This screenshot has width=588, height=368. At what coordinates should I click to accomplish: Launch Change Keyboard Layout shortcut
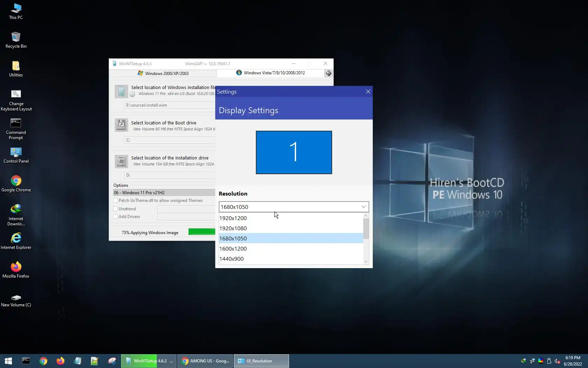[x=16, y=100]
